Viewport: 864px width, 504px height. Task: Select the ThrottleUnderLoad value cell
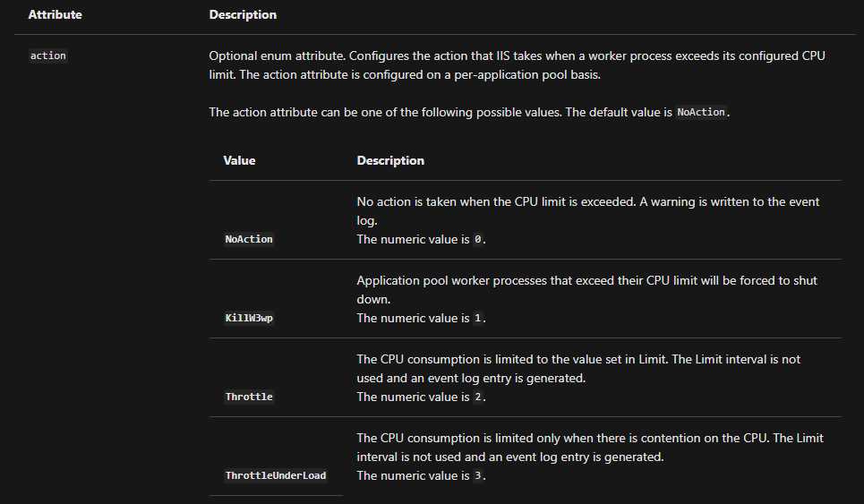click(276, 475)
